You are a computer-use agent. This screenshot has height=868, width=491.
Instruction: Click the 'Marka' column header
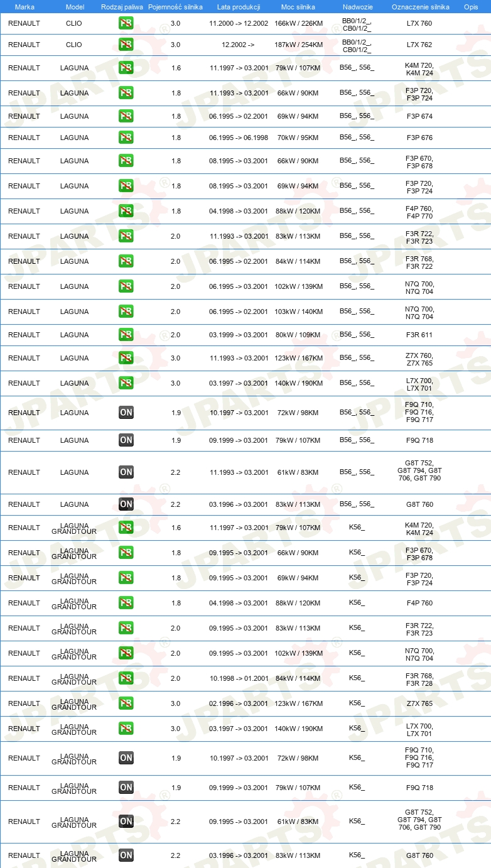point(24,6)
